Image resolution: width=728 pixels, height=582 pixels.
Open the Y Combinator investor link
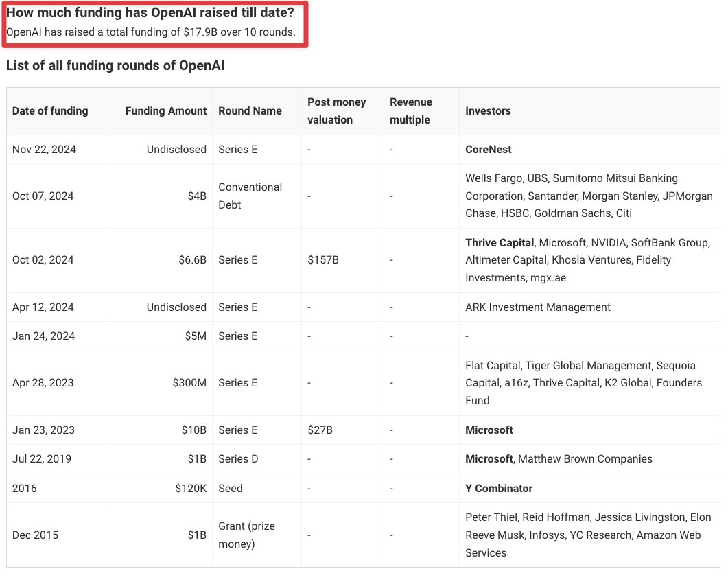click(x=499, y=489)
